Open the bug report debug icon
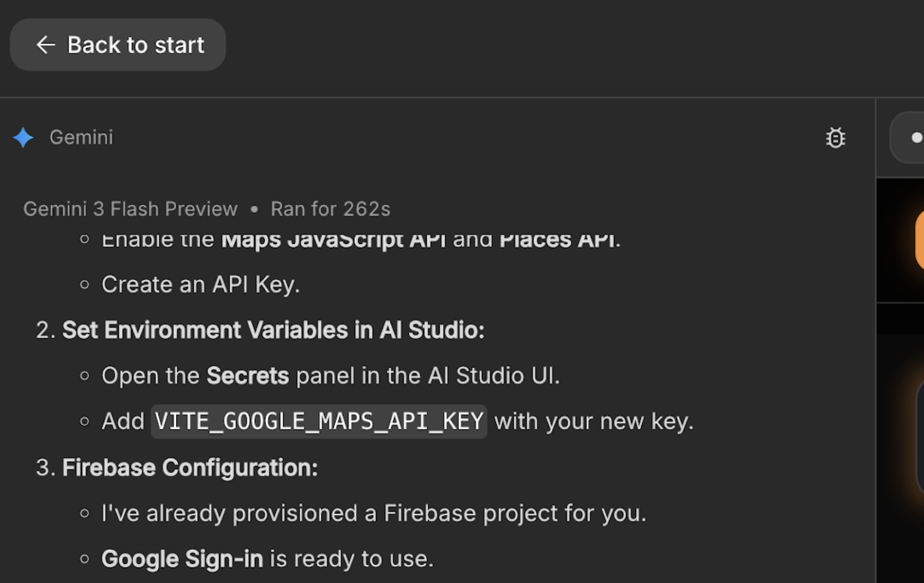 coord(835,138)
